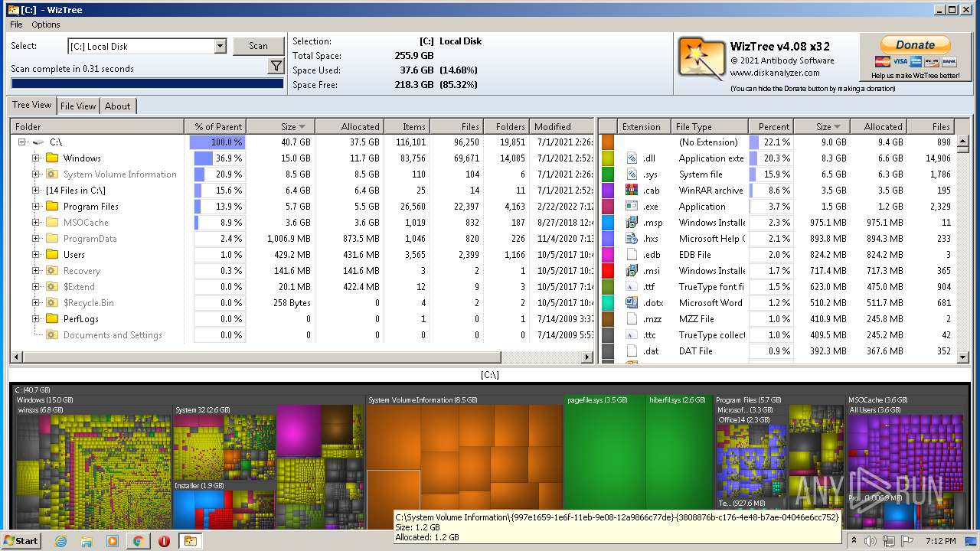The image size is (980, 551).
Task: Open Windows Media Player from taskbar
Action: [x=113, y=541]
